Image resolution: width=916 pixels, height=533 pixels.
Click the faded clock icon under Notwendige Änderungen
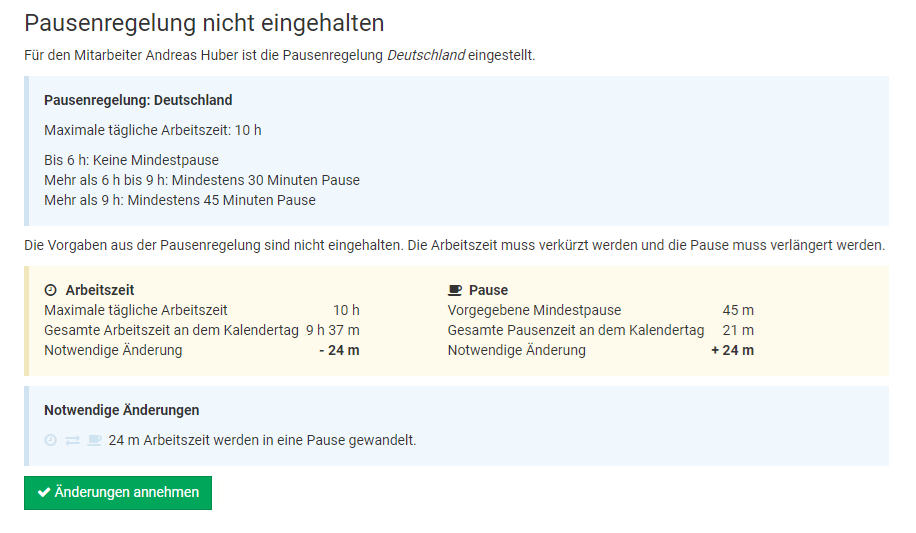[x=51, y=440]
